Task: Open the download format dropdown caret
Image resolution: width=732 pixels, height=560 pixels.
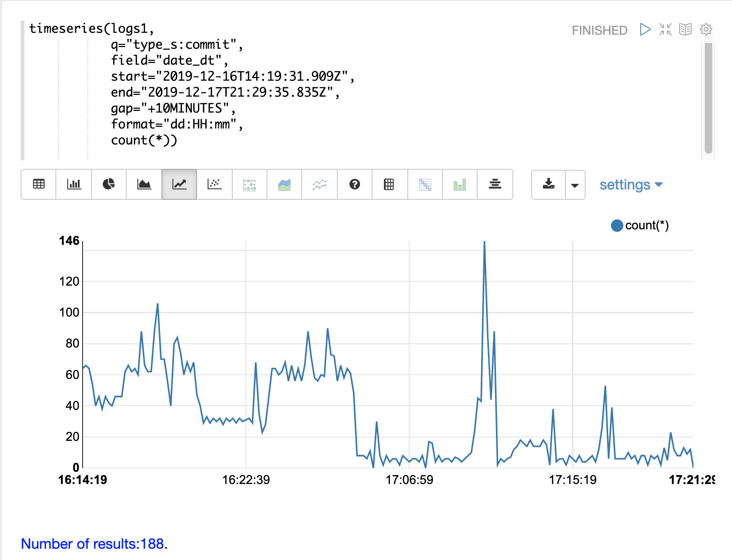Action: coord(575,185)
